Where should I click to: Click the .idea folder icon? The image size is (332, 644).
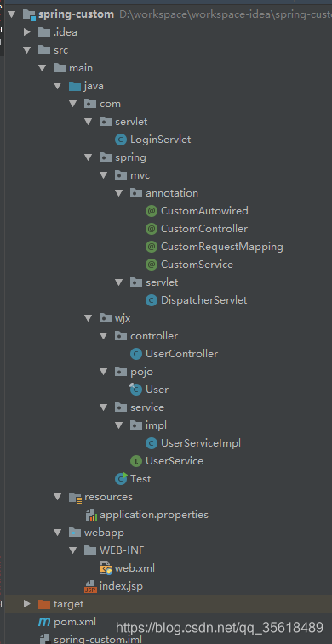[x=44, y=32]
